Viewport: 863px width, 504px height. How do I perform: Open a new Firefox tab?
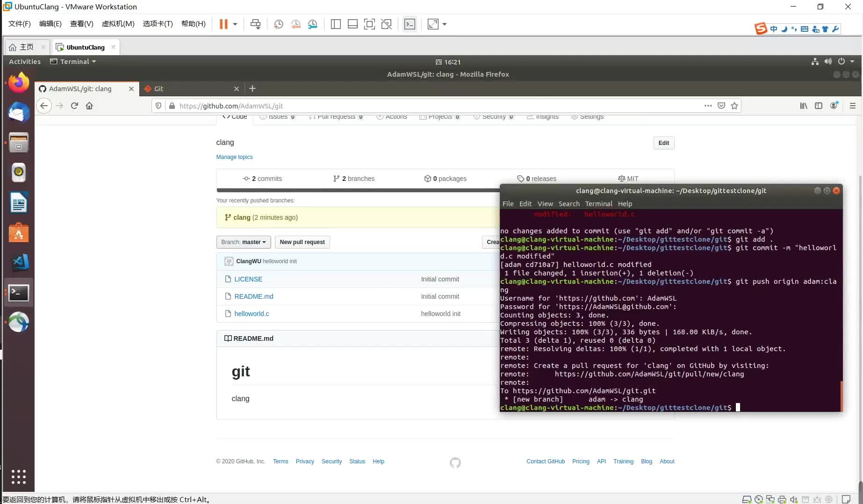pos(252,88)
